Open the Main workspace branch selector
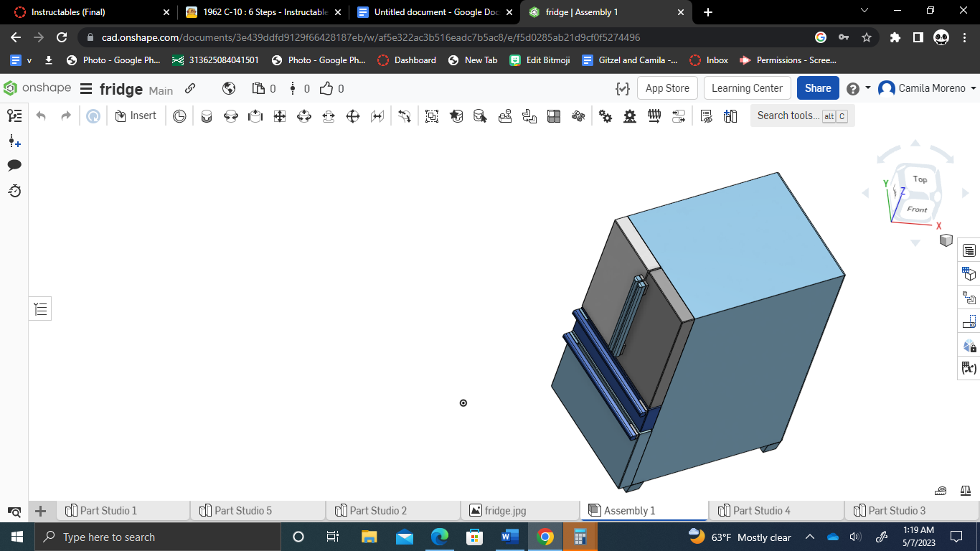Screen dimensions: 980x551 point(161,90)
